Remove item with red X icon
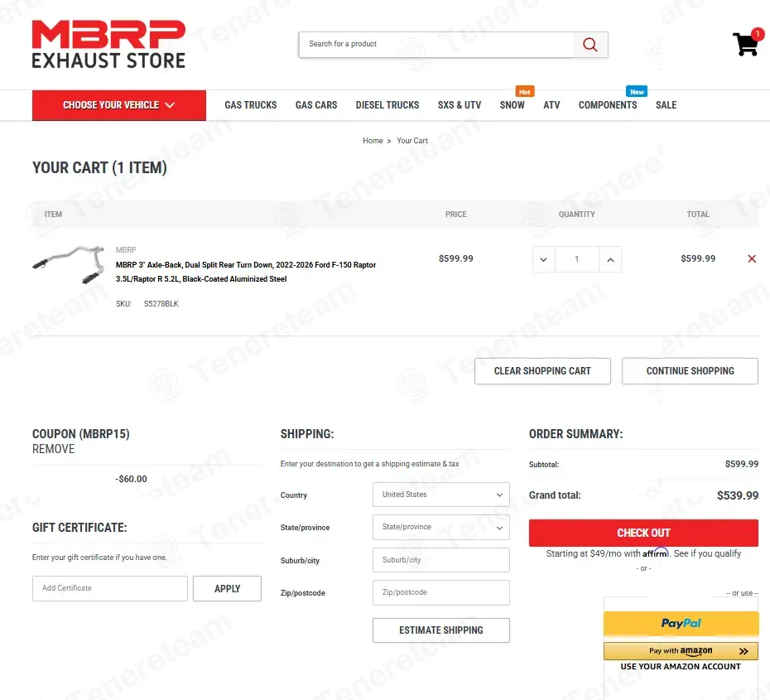Screen dimensions: 770x700 tap(751, 259)
